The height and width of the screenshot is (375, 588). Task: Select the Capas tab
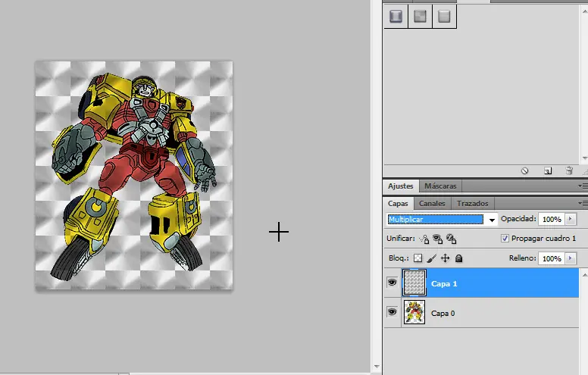(398, 203)
